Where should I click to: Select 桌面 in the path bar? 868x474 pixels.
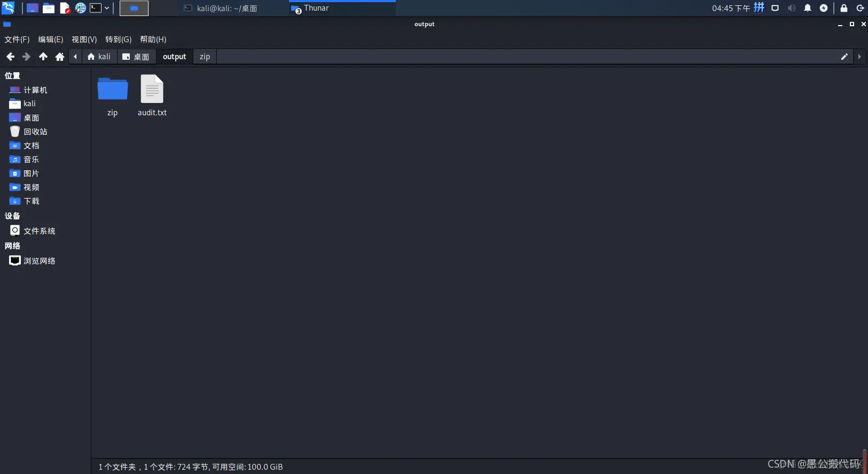pos(136,57)
